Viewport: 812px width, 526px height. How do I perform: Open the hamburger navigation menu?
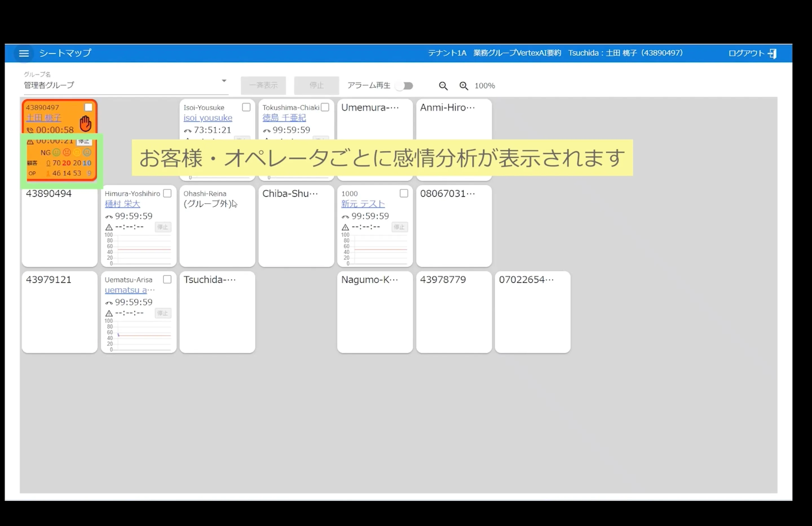click(23, 53)
